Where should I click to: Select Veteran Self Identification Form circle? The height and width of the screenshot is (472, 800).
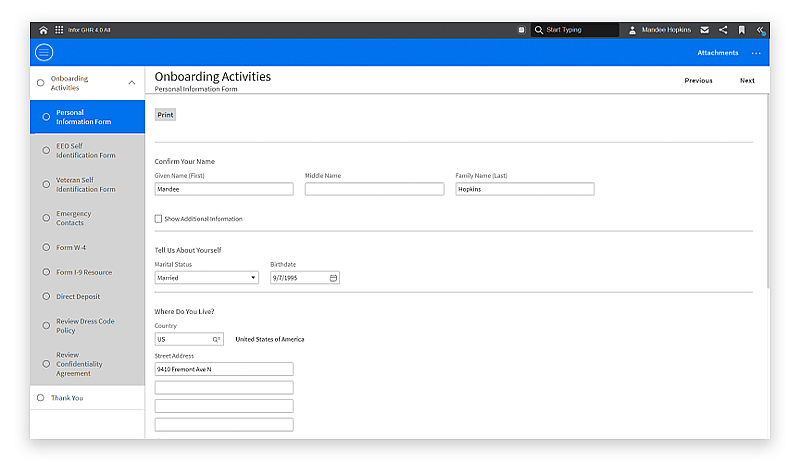46,184
